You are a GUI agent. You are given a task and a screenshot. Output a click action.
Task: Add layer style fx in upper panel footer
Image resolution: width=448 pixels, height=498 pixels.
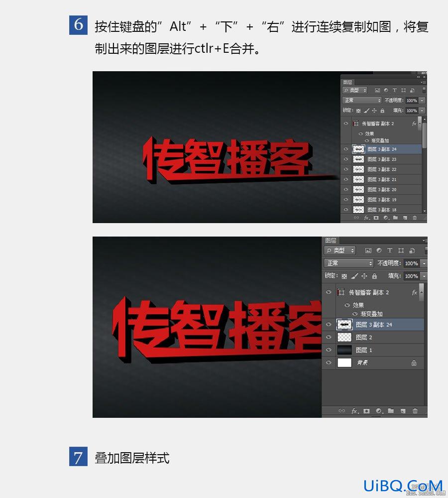coord(366,218)
